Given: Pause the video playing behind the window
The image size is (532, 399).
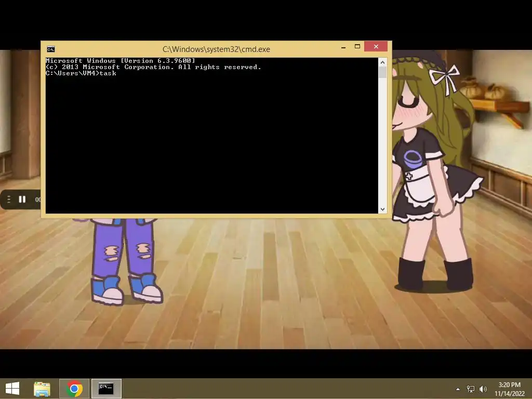Looking at the screenshot, I should [x=22, y=199].
